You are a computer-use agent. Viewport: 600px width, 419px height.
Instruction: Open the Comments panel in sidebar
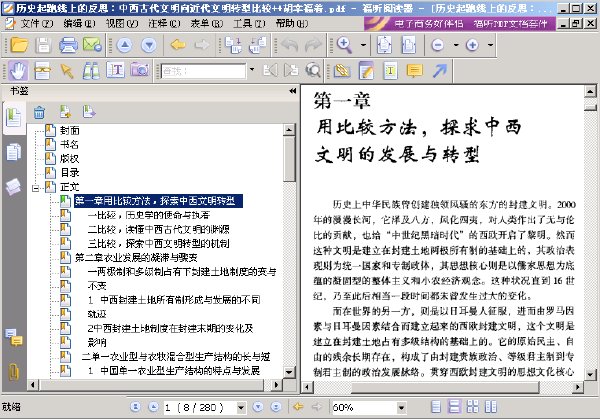(x=14, y=337)
